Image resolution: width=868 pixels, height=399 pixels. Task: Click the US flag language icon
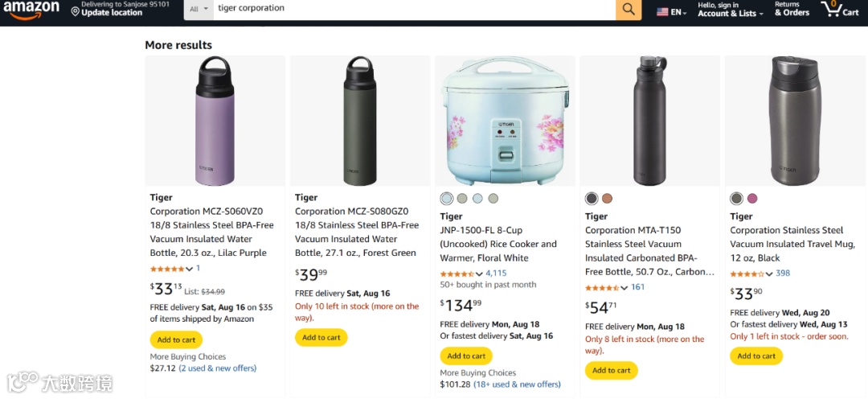(662, 12)
